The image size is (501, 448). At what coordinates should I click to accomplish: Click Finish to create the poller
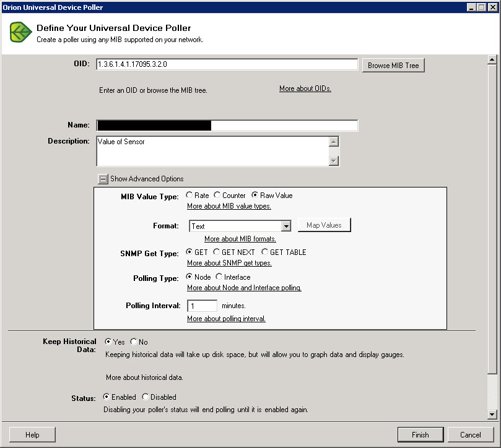click(x=420, y=434)
